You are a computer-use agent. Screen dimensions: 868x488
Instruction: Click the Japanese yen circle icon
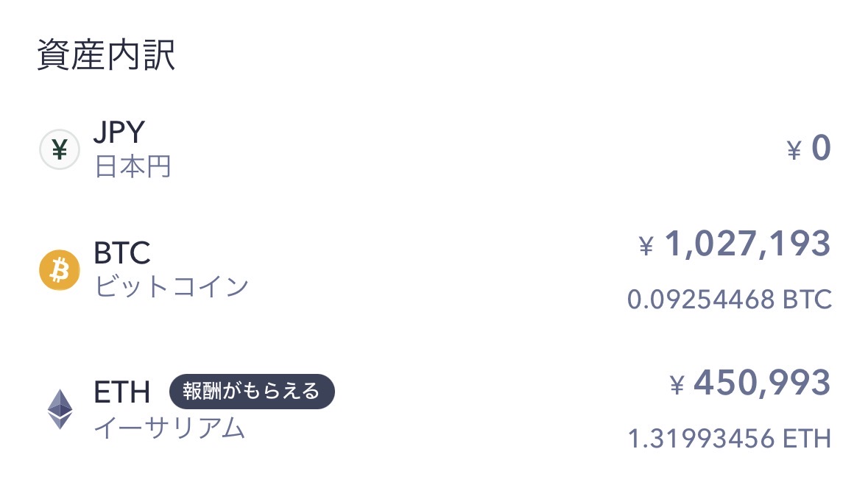[59, 149]
